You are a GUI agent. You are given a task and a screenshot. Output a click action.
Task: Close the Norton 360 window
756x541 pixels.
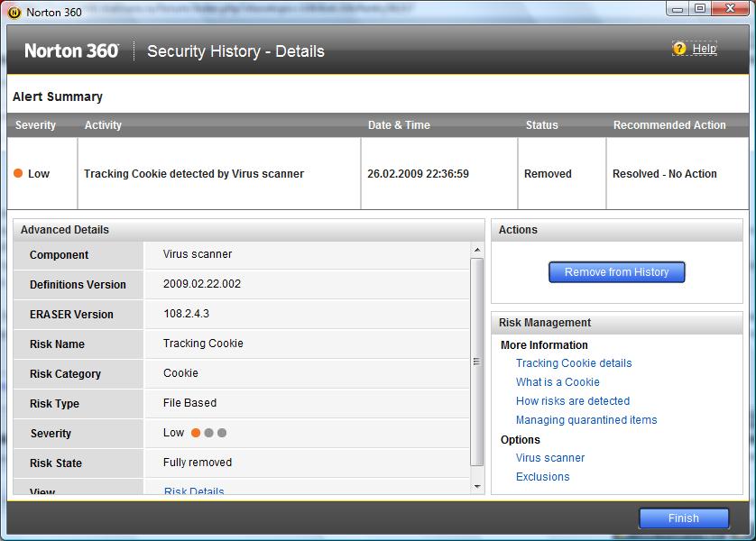click(730, 9)
